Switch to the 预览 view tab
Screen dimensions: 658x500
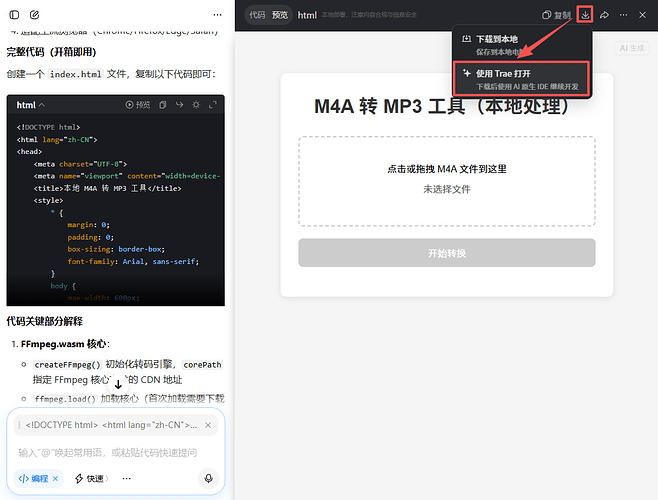click(x=280, y=15)
